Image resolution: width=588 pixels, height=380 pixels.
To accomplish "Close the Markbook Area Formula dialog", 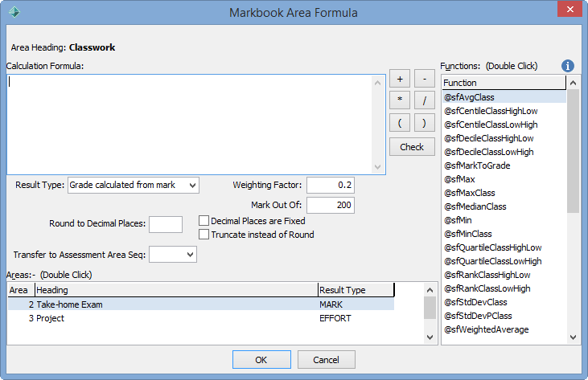I will pyautogui.click(x=569, y=9).
